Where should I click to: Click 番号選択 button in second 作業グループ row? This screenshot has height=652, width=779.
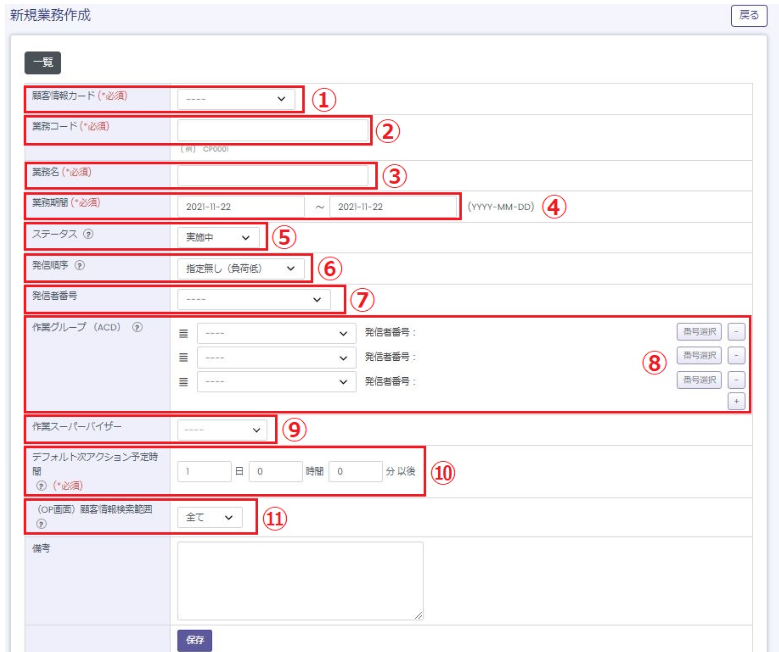pyautogui.click(x=698, y=356)
